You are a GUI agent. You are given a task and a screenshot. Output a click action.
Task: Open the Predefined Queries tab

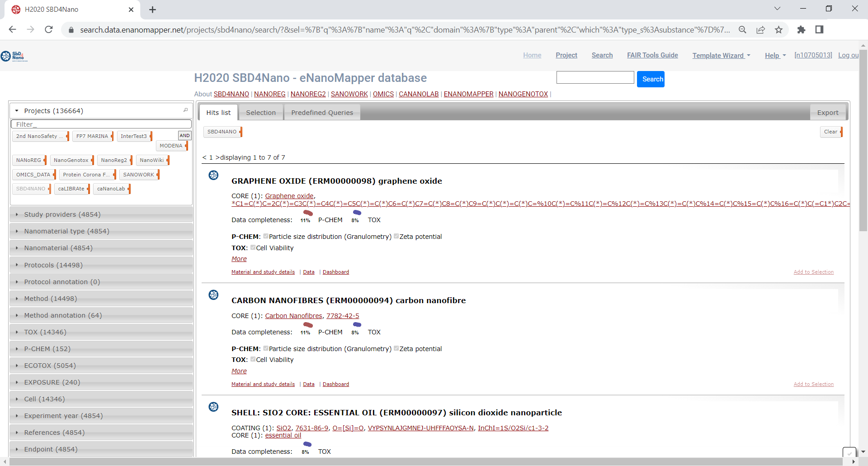[x=322, y=113]
